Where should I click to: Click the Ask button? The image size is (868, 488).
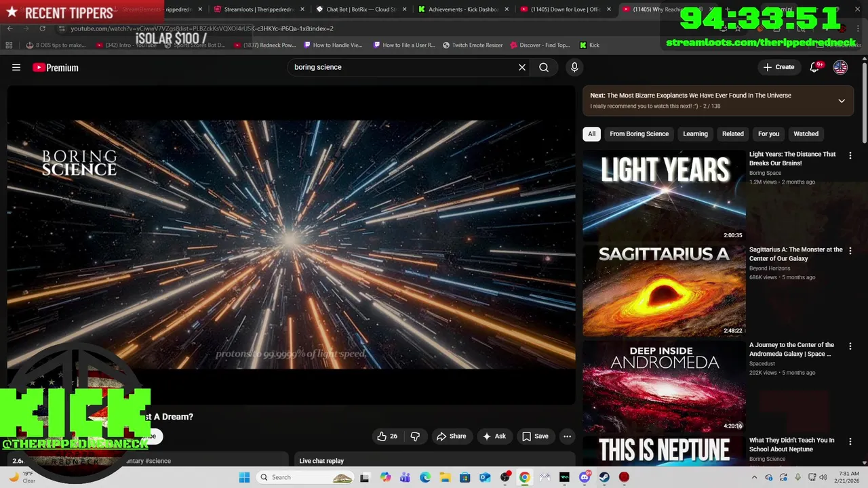(x=494, y=436)
